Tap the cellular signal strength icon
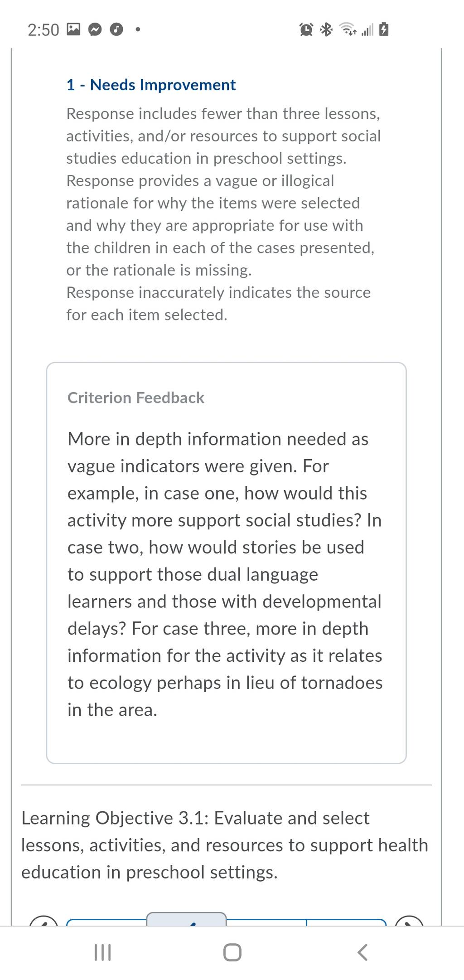The width and height of the screenshot is (464, 980). click(x=367, y=30)
